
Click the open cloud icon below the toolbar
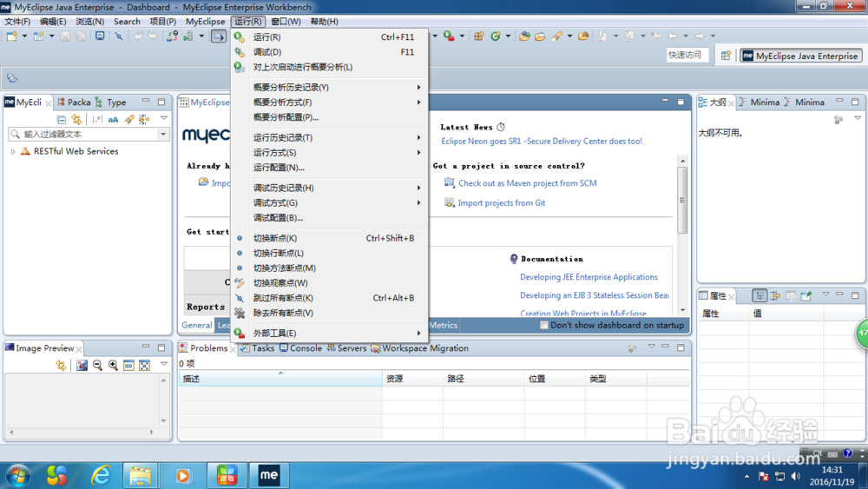tap(12, 78)
